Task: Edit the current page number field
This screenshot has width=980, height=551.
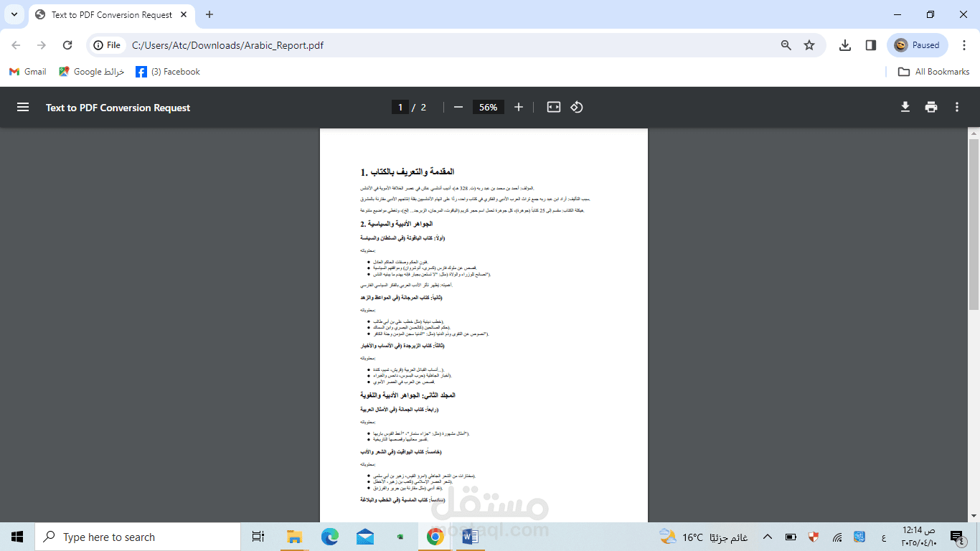Action: coord(400,107)
